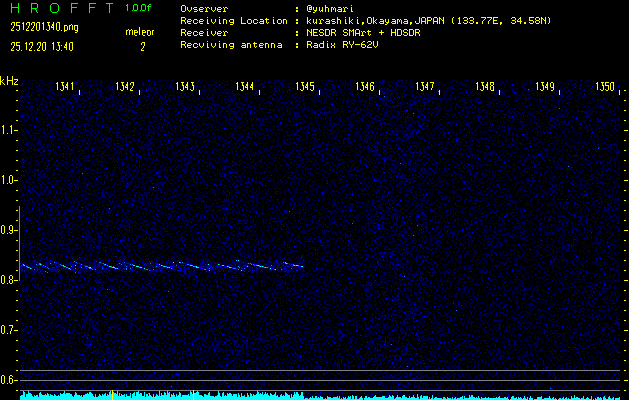Click the 0.7 frequency axis label
This screenshot has height=400, width=629.
coord(9,330)
